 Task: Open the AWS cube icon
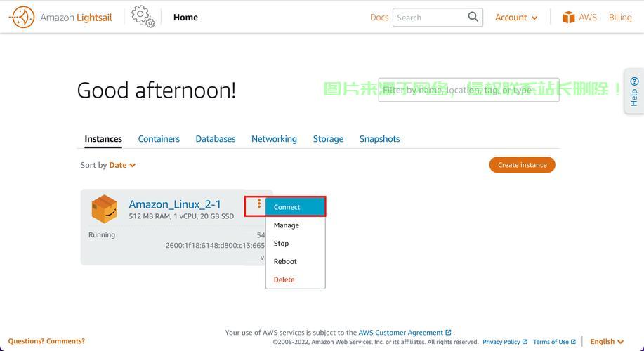coord(568,18)
